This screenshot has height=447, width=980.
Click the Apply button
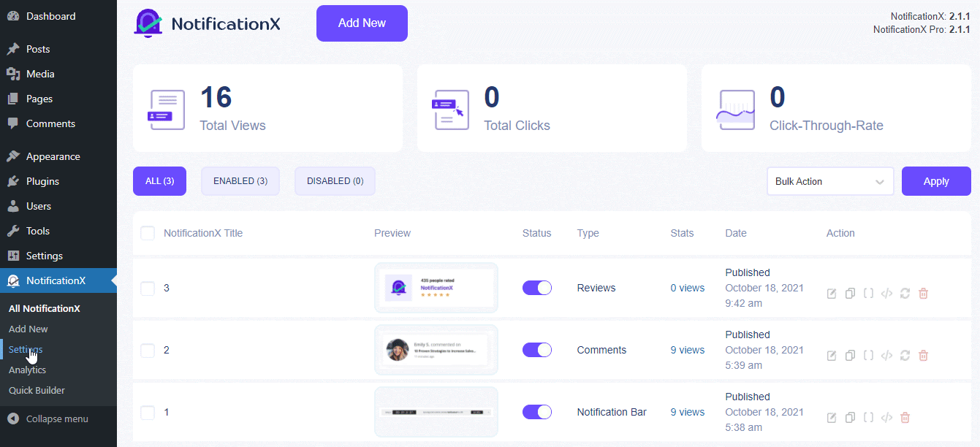tap(936, 181)
